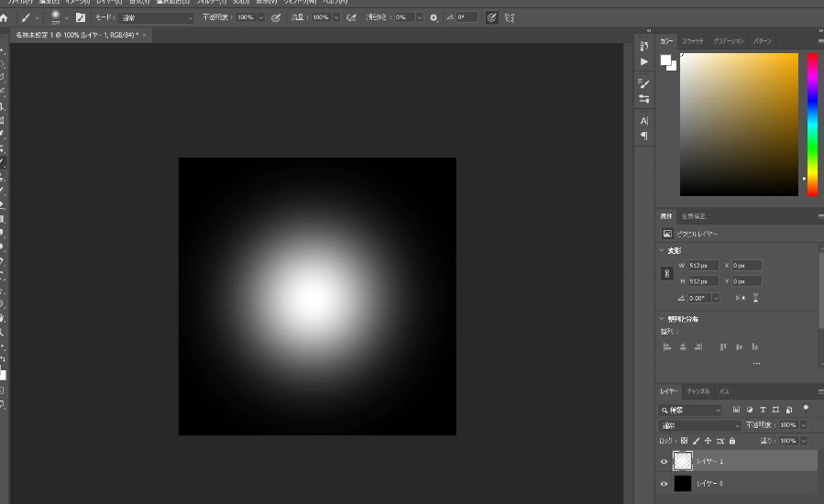Hide レイヤー 1 with eye icon
824x504 pixels.
click(x=664, y=462)
